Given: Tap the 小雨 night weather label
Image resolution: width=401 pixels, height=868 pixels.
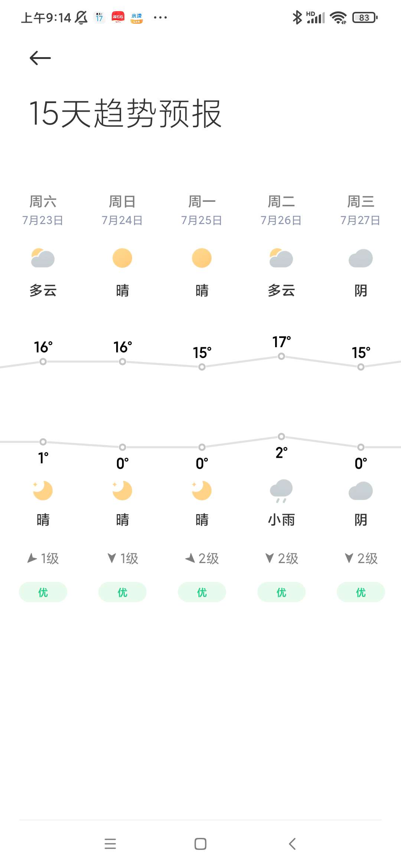Looking at the screenshot, I should pos(281,520).
